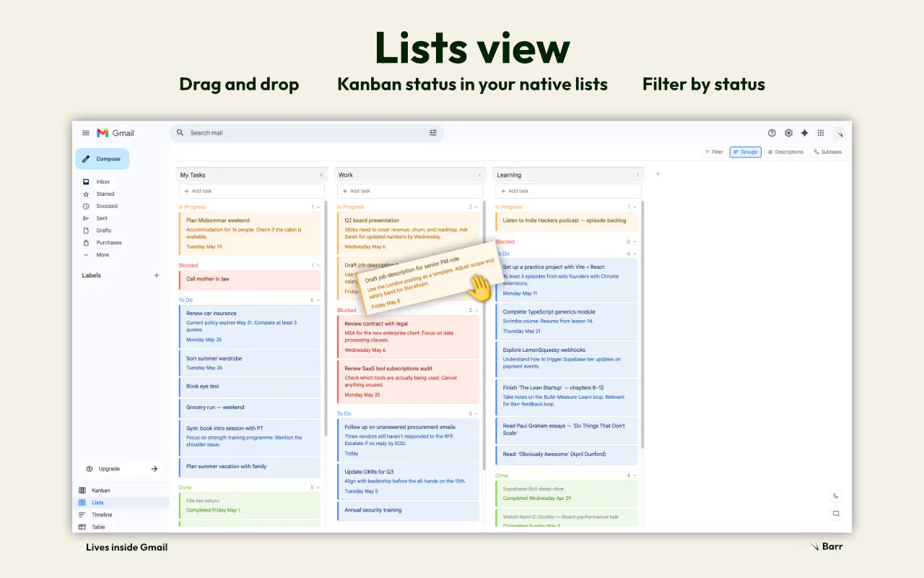Click the Inbox icon in sidebar
924x578 pixels.
(x=86, y=182)
